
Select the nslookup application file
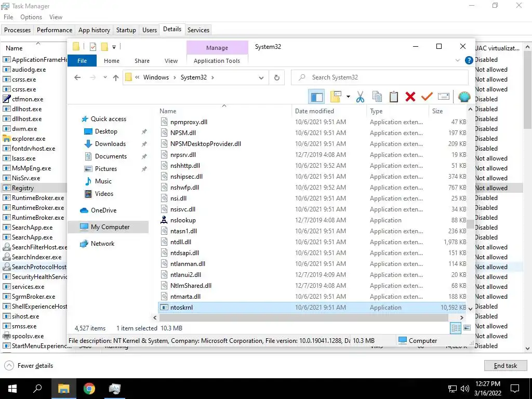pyautogui.click(x=312, y=220)
